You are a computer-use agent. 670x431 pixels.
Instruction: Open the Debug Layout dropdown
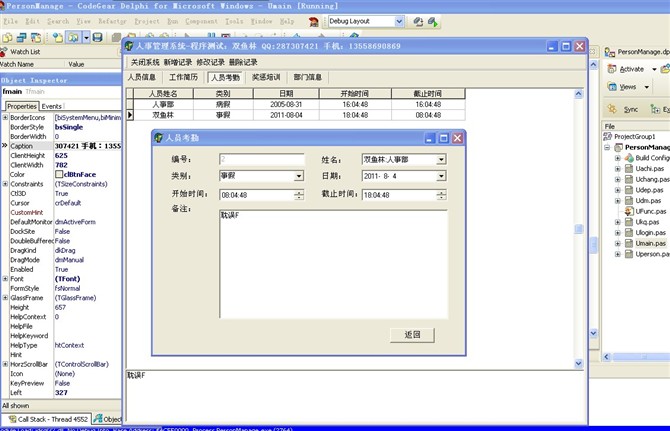coord(399,21)
